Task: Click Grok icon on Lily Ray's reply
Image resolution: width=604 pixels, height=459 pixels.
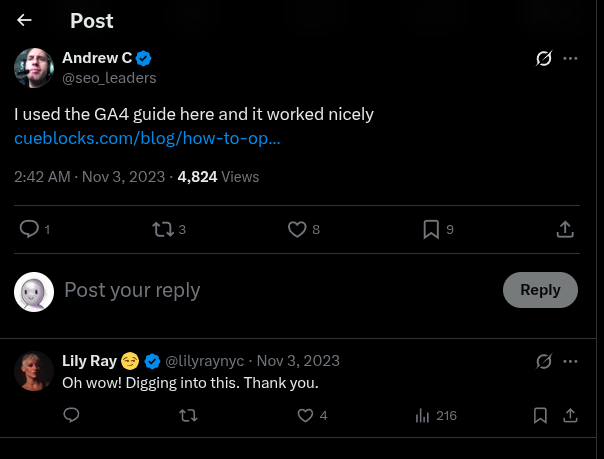Action: [x=544, y=361]
